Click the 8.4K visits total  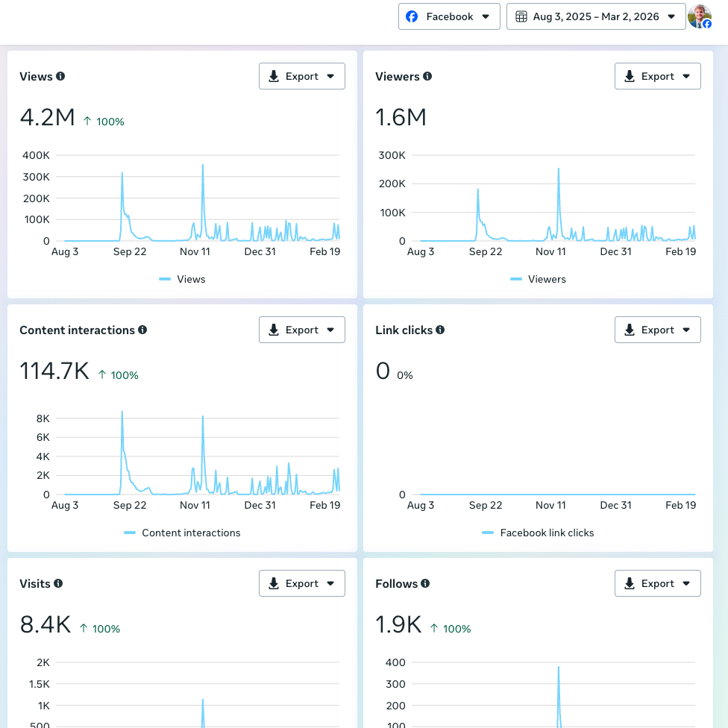pyautogui.click(x=45, y=624)
